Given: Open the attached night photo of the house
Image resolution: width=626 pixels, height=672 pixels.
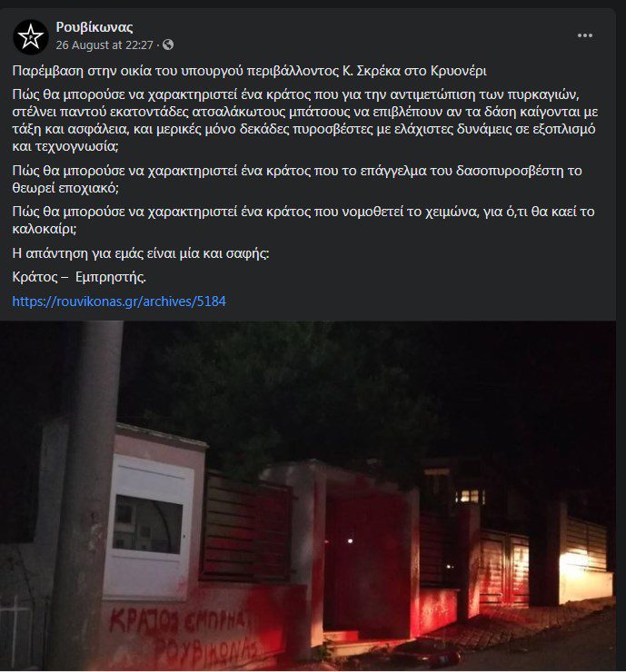Looking at the screenshot, I should click(x=308, y=496).
